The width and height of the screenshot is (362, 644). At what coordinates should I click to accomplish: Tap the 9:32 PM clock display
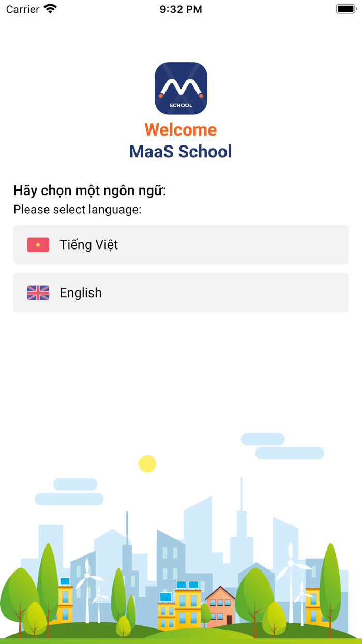(x=181, y=9)
